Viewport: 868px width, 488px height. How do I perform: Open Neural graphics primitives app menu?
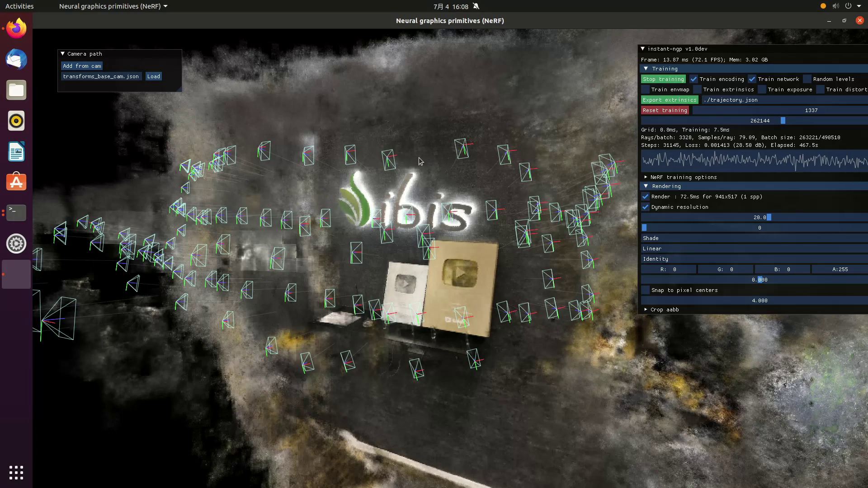pos(113,6)
